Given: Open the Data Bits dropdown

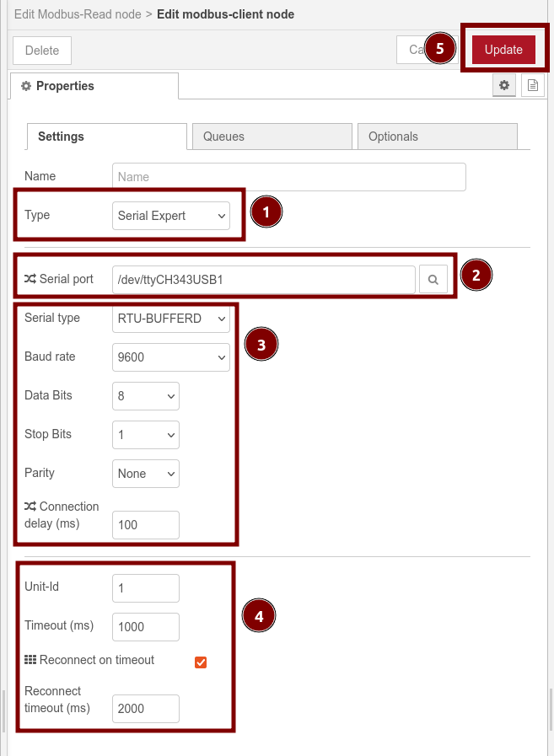Looking at the screenshot, I should 146,396.
